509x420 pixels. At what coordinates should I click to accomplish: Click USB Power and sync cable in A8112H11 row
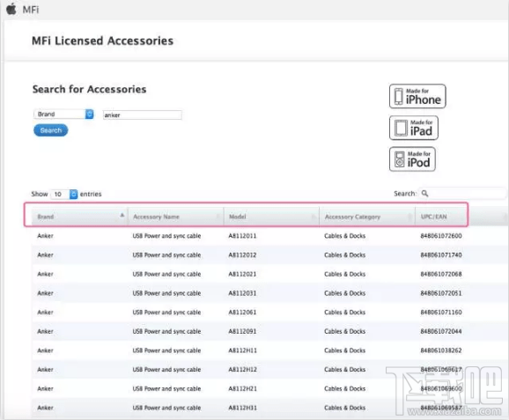pyautogui.click(x=166, y=350)
